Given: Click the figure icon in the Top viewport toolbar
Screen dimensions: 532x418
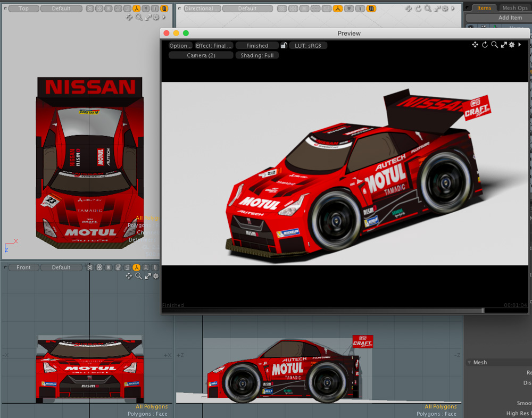Looking at the screenshot, I should [x=146, y=9].
